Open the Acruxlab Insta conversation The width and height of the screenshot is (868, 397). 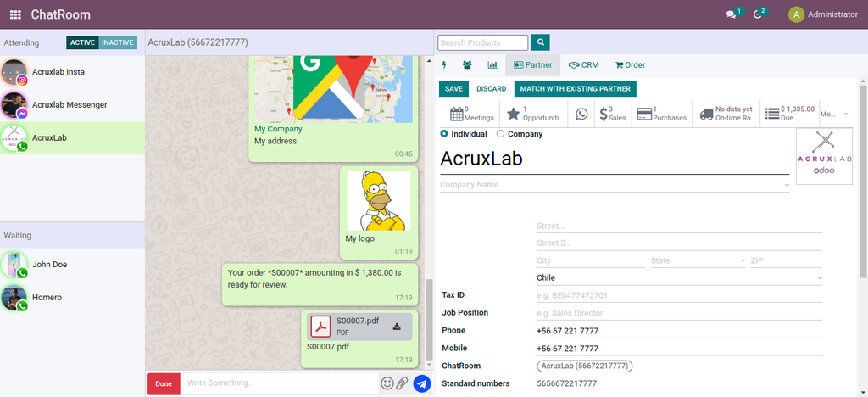73,72
